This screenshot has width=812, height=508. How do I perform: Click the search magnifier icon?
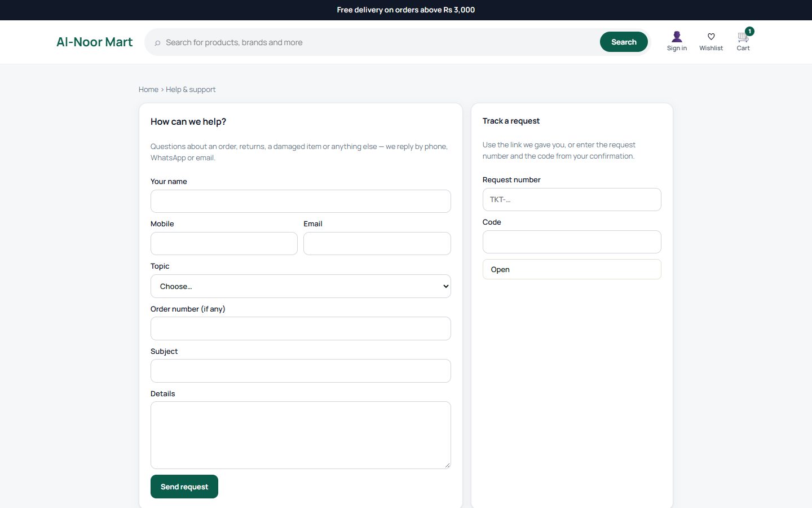click(x=157, y=43)
